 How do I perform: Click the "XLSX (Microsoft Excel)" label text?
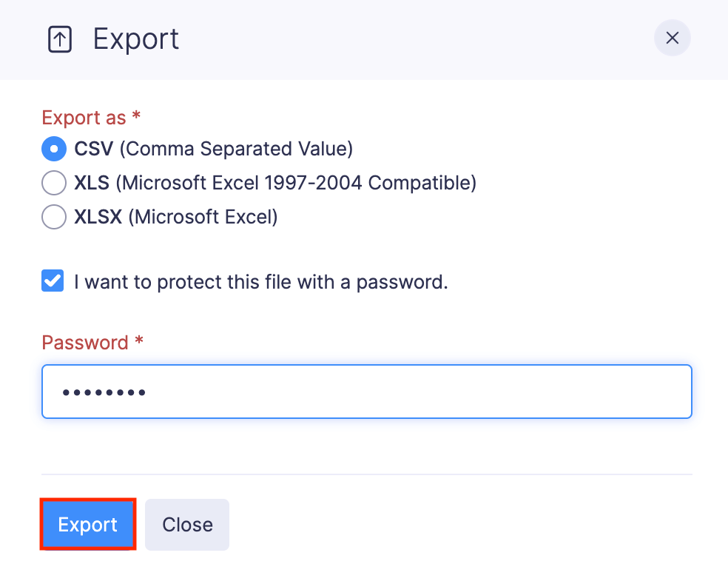(176, 217)
